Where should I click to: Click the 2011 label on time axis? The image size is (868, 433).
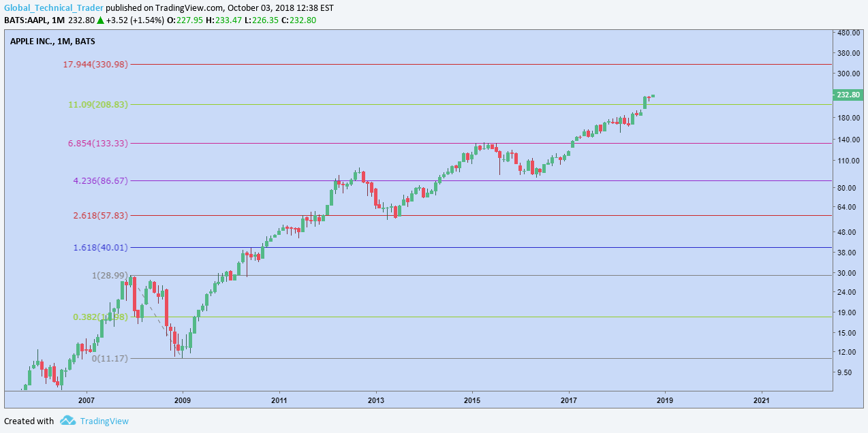click(279, 401)
